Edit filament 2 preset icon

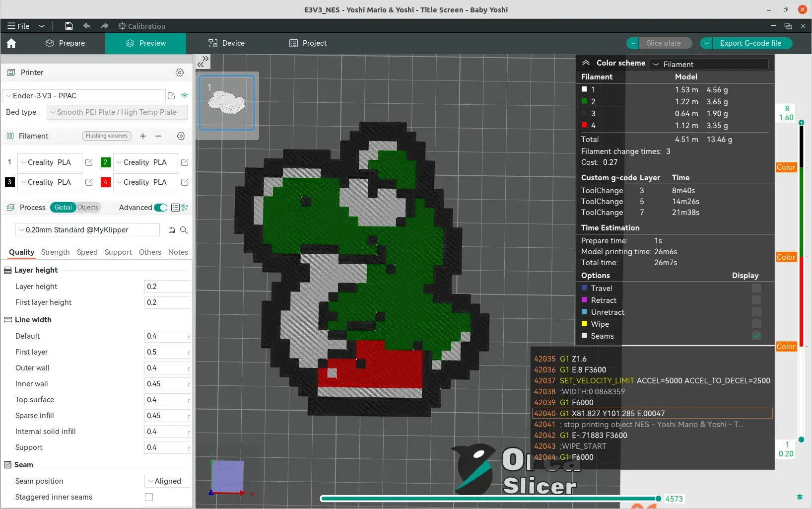pyautogui.click(x=185, y=162)
